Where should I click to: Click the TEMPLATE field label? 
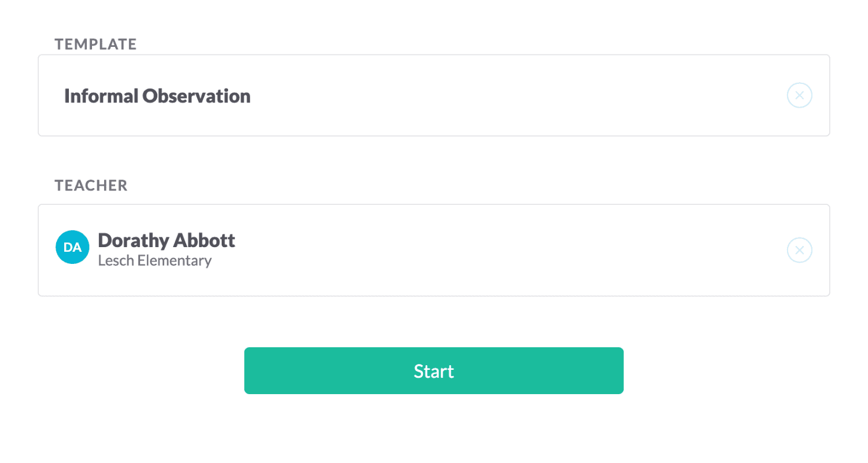coord(95,44)
